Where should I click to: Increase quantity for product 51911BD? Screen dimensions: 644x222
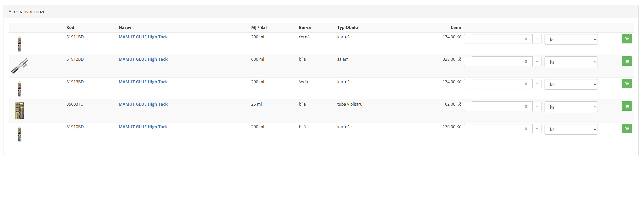537,39
